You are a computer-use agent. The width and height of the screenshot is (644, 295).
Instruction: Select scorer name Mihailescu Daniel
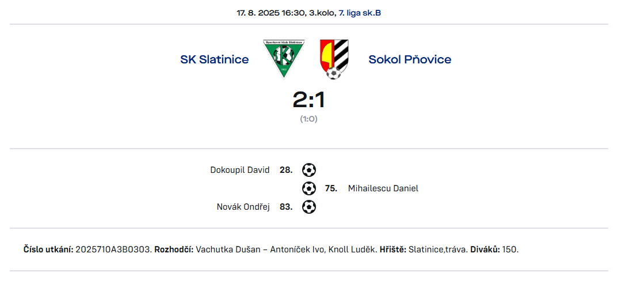pyautogui.click(x=383, y=188)
